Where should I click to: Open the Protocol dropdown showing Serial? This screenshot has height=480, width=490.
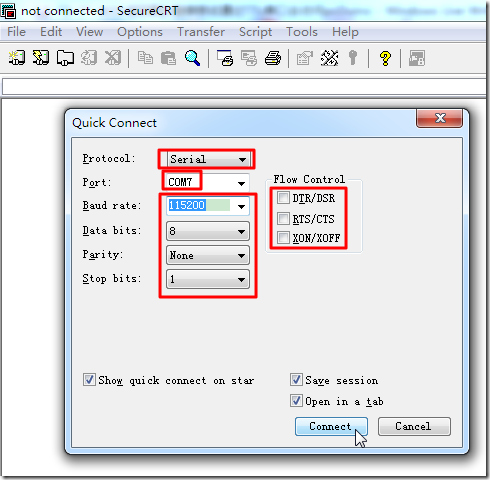(208, 159)
